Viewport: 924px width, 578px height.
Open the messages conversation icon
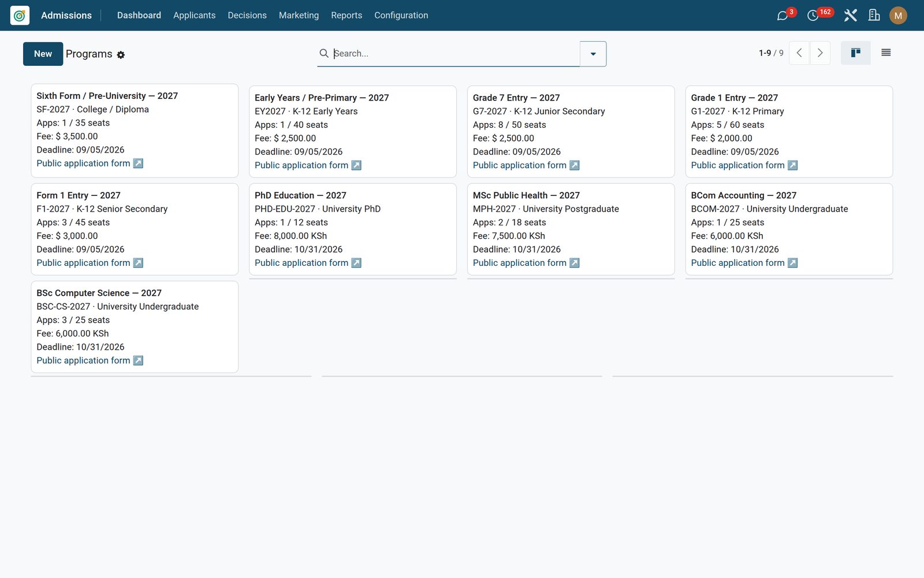point(783,16)
